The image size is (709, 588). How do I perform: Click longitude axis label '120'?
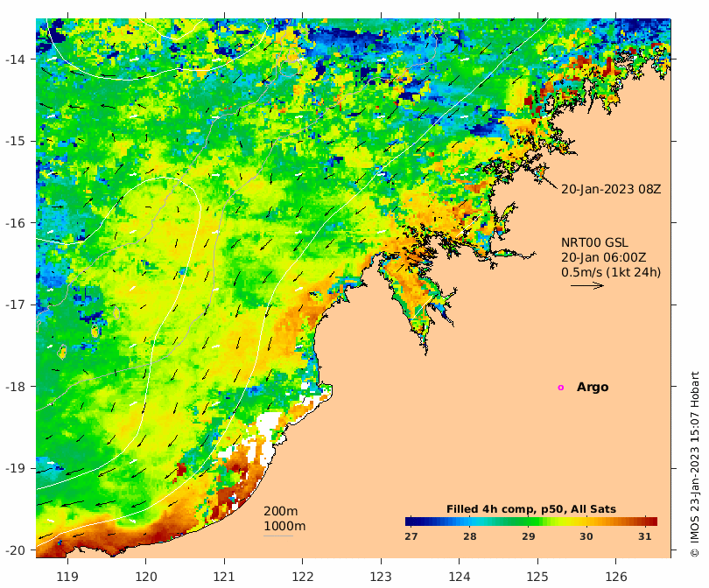point(146,577)
